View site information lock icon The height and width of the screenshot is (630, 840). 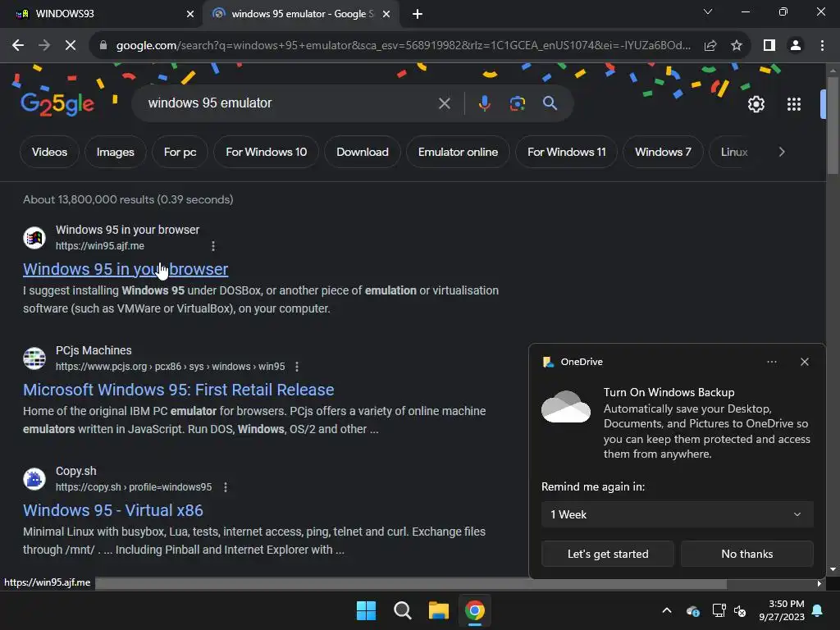(x=103, y=46)
